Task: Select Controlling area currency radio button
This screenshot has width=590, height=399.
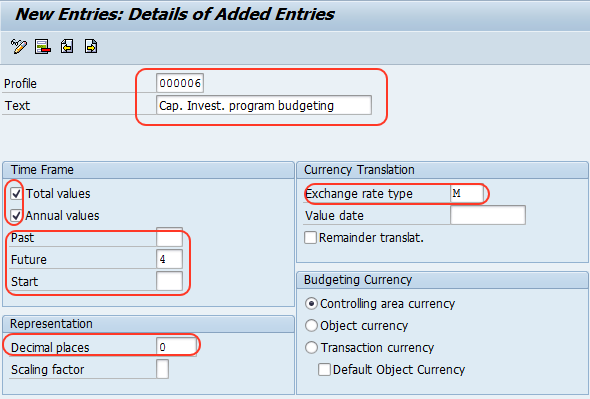Action: [311, 304]
